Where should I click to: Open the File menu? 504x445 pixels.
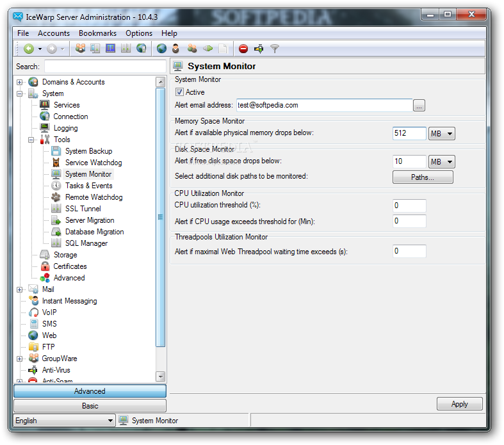(x=23, y=33)
